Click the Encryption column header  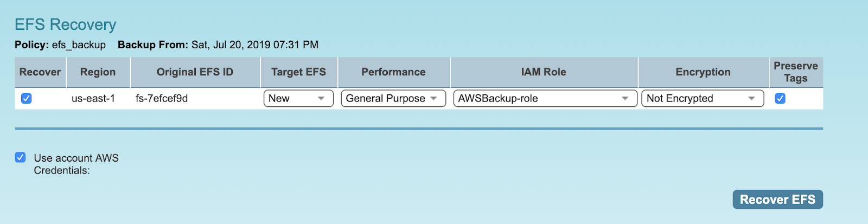tap(703, 72)
